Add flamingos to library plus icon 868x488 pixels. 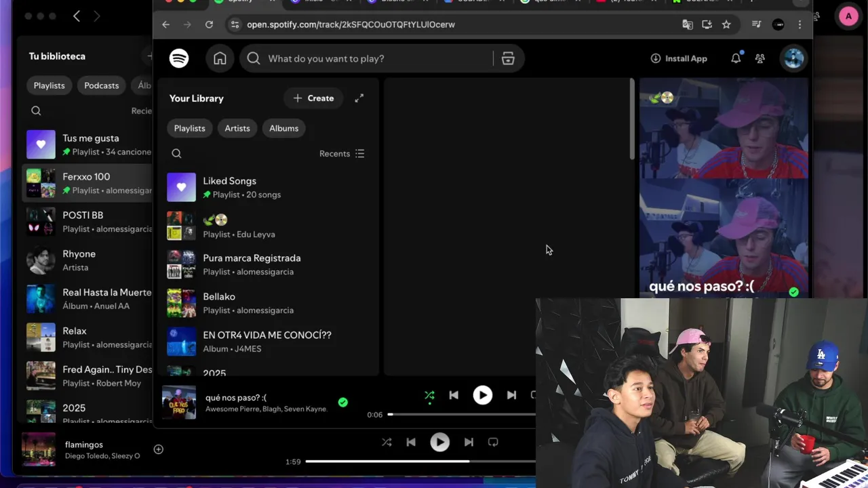click(158, 449)
